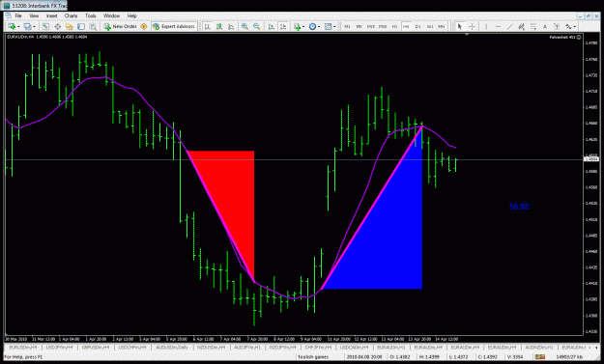
Task: Open the chart Templates icon
Action: pyautogui.click(x=329, y=26)
